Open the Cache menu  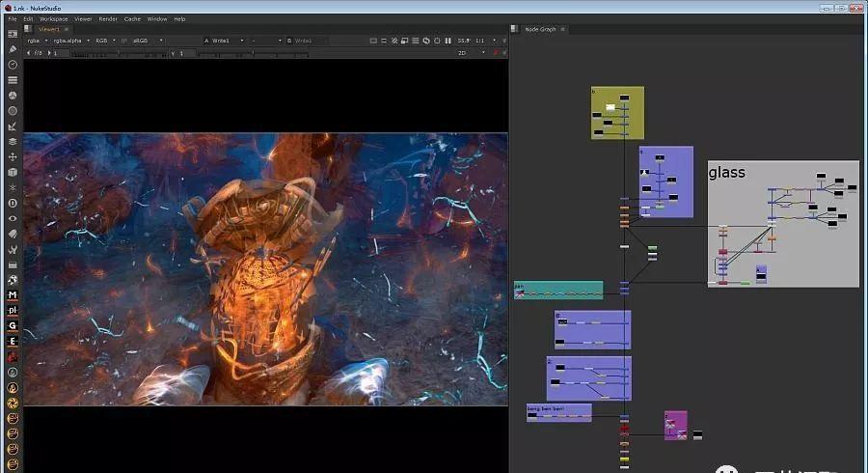(132, 19)
